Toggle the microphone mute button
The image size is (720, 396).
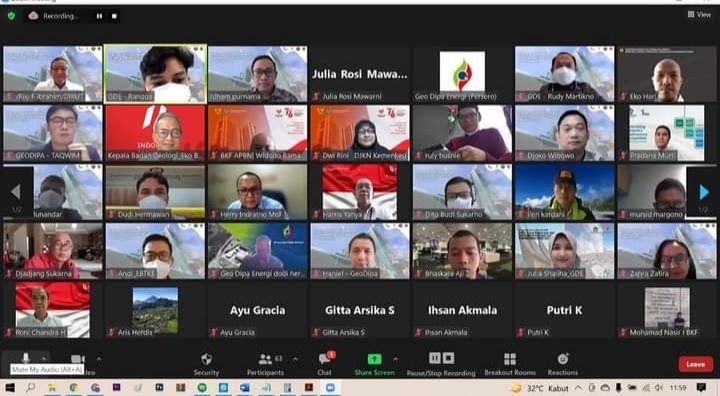click(25, 358)
